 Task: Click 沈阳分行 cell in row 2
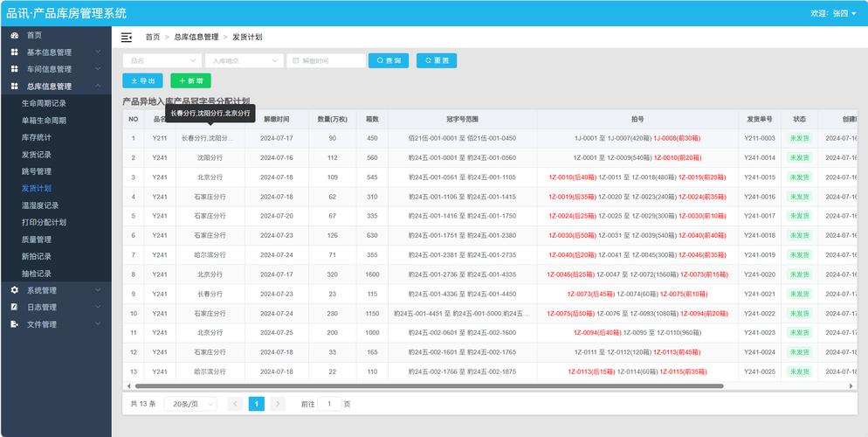coord(210,158)
